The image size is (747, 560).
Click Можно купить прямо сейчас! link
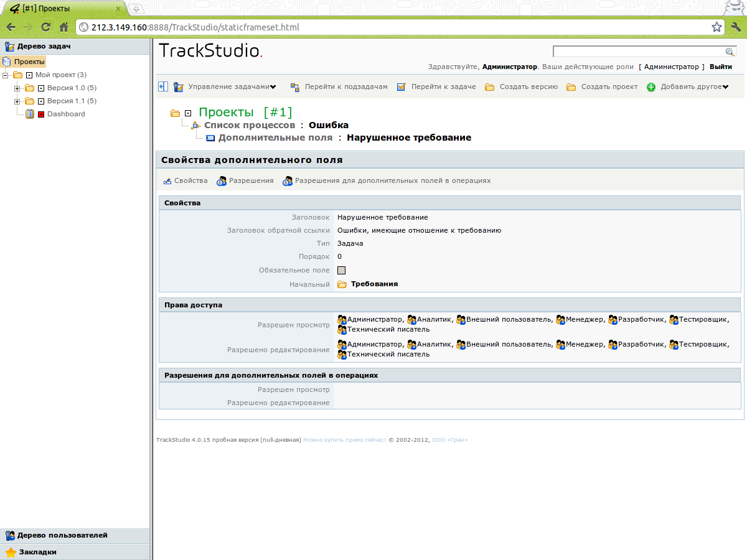pos(344,440)
